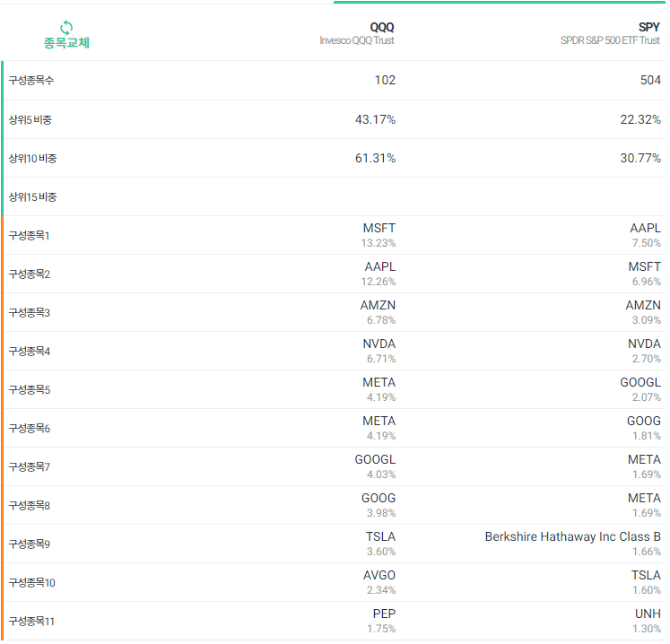This screenshot has width=670, height=644.
Task: Select Berkshire Hathaway Inc Class B
Action: coord(573,537)
